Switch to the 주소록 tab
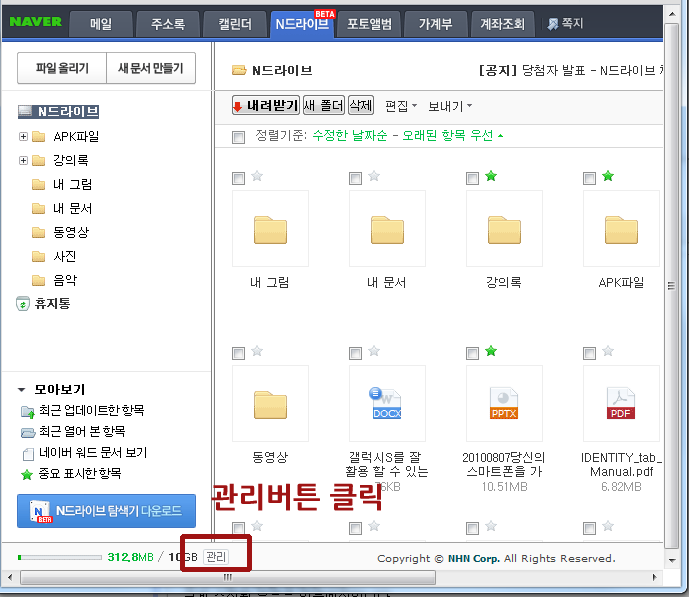 [168, 24]
